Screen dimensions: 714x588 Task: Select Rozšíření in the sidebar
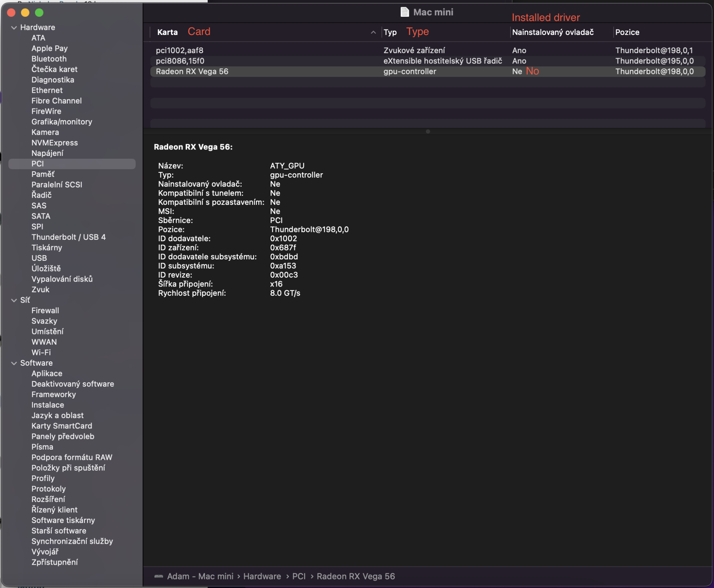[48, 500]
